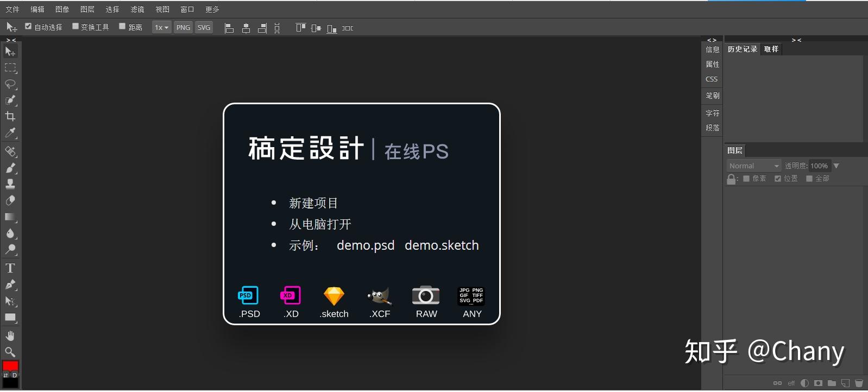Image resolution: width=868 pixels, height=392 pixels.
Task: Select the Zoom magnifier tool
Action: pyautogui.click(x=10, y=352)
